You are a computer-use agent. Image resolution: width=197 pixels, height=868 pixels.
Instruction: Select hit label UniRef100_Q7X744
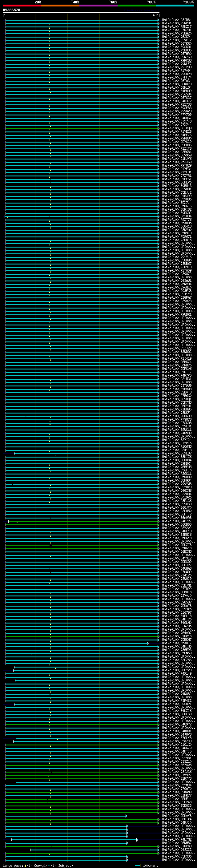[177, 125]
